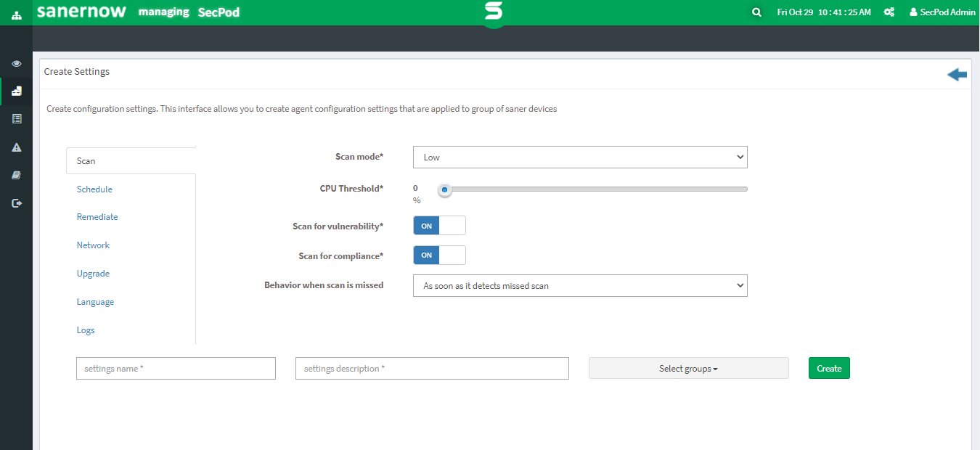Click the "managing" text in the header

point(163,12)
